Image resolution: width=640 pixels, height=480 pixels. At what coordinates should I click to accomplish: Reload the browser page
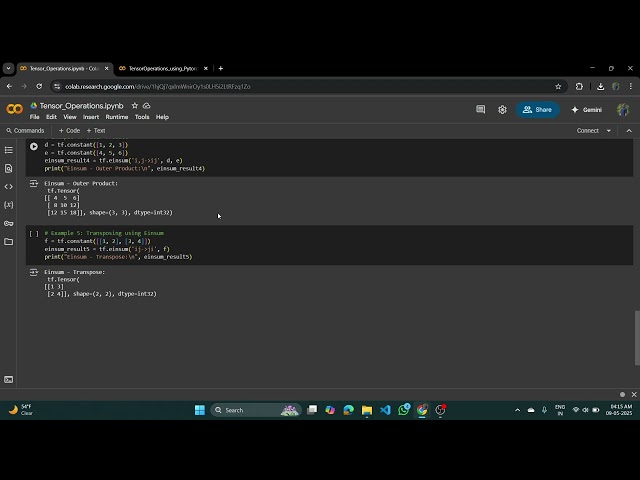[39, 87]
